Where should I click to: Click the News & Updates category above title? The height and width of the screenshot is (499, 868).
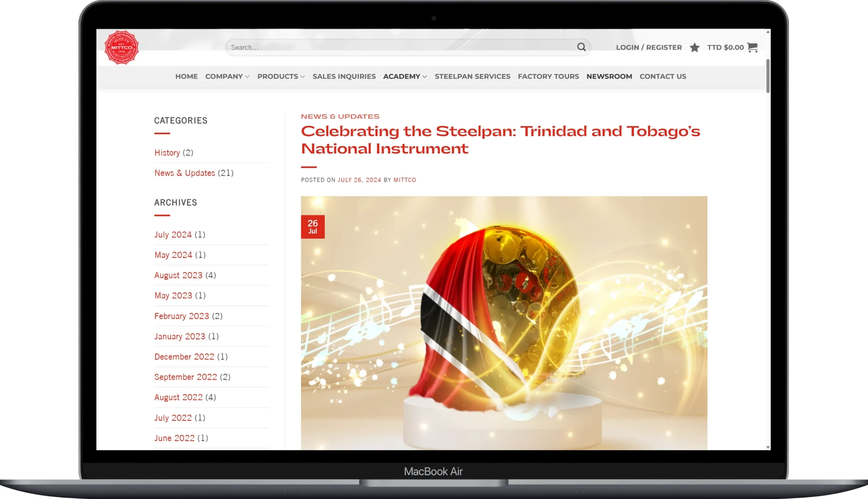point(340,117)
